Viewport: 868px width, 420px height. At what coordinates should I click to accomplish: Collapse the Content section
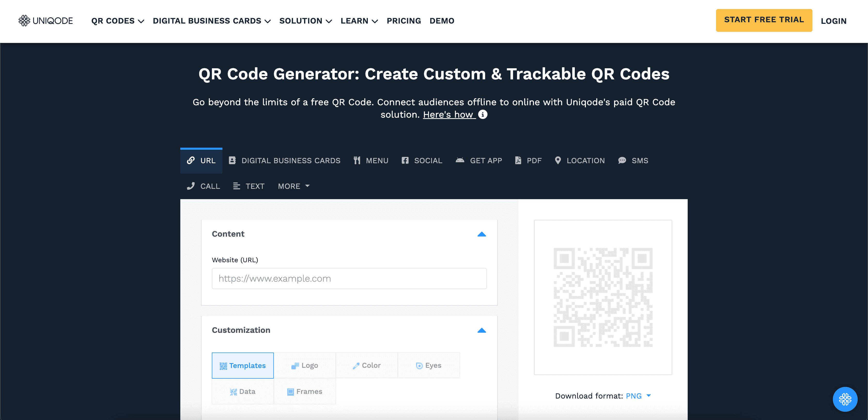click(482, 234)
